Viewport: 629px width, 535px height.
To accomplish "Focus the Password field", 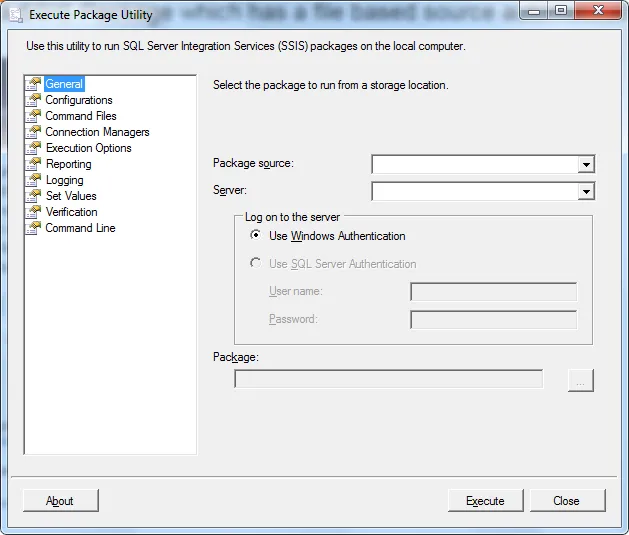I will pyautogui.click(x=493, y=320).
